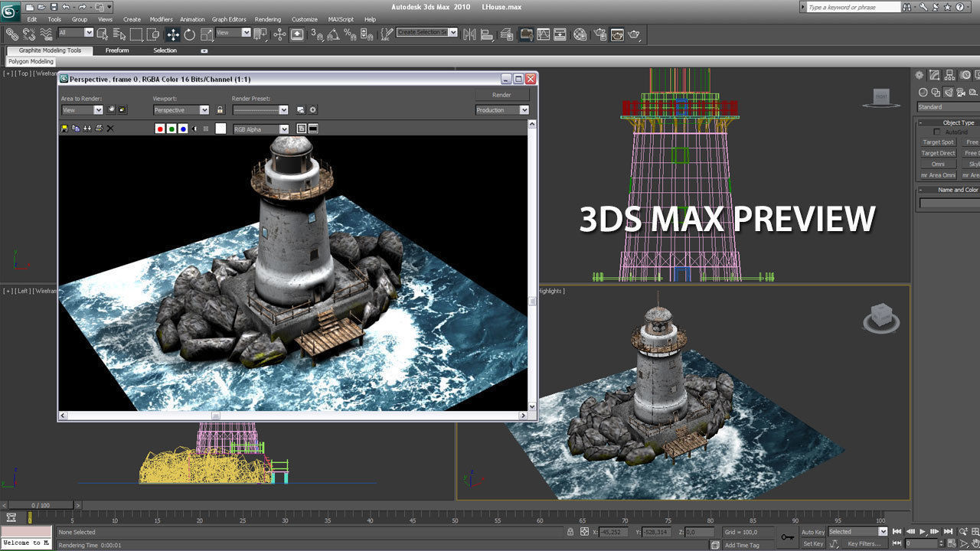This screenshot has height=551, width=980.
Task: Click the search box Type a keyword or phrase
Action: coord(854,7)
